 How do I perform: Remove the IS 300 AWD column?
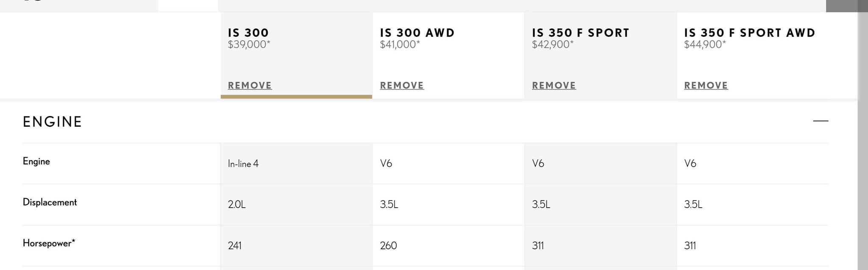tap(402, 86)
